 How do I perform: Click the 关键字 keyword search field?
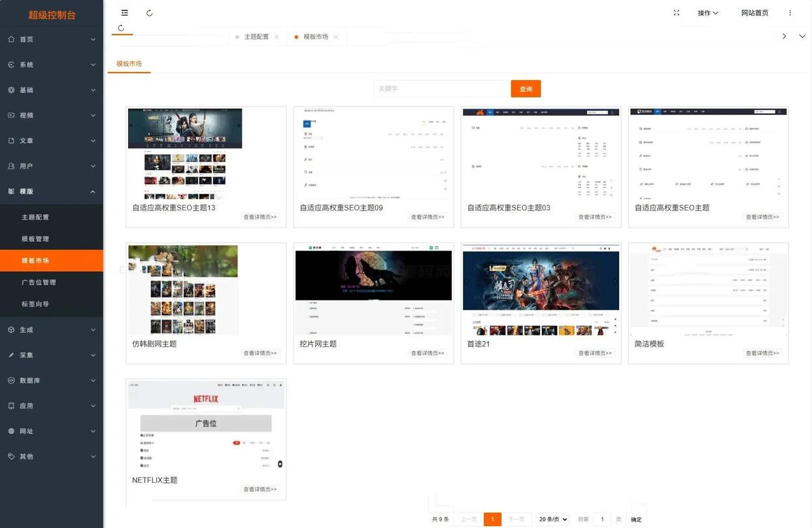point(441,89)
